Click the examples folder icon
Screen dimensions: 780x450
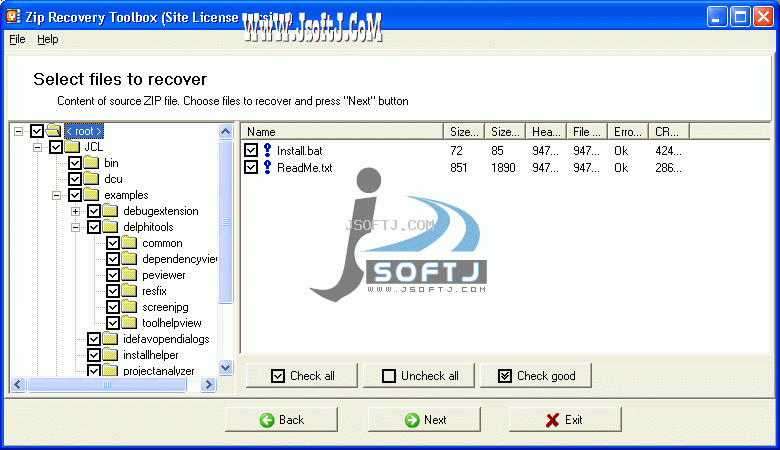92,194
